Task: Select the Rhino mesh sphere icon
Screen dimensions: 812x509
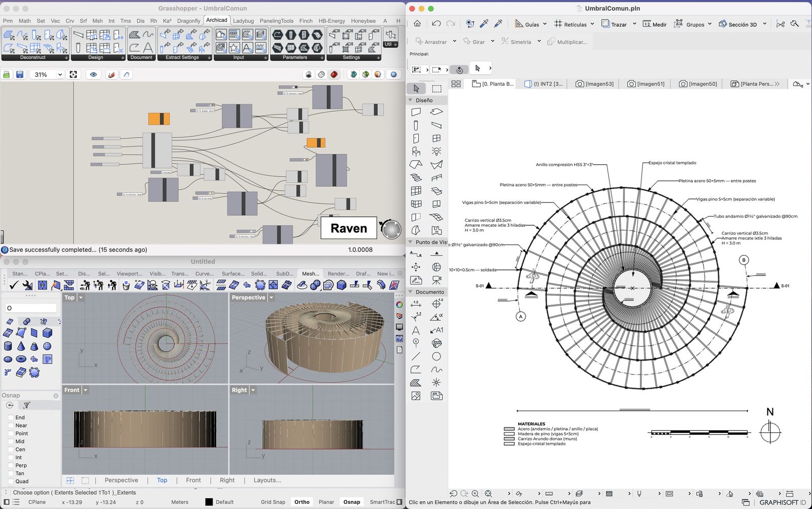Action: (47, 346)
